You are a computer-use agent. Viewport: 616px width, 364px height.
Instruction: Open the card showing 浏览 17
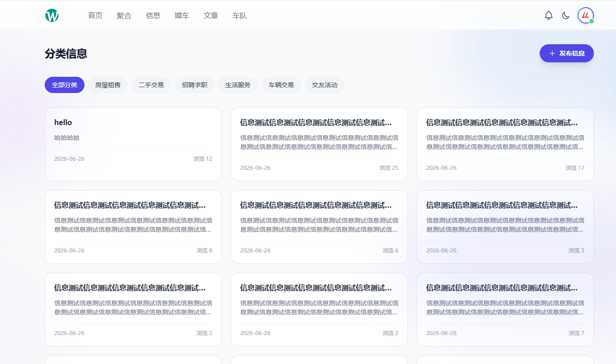tap(505, 144)
